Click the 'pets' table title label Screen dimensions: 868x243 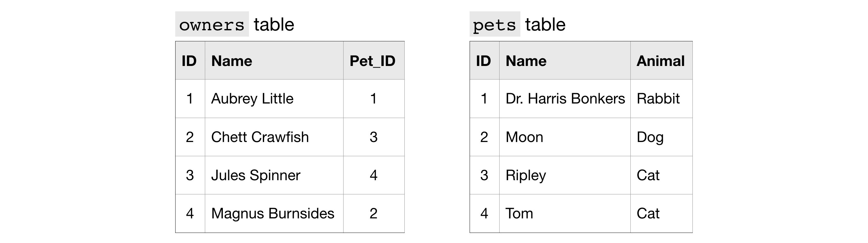pyautogui.click(x=494, y=25)
